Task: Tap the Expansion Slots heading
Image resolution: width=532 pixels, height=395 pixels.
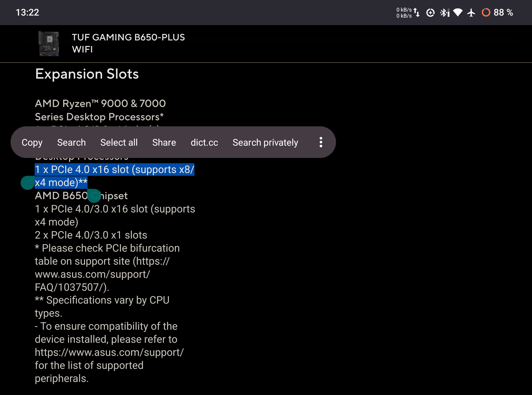Action: (x=87, y=74)
